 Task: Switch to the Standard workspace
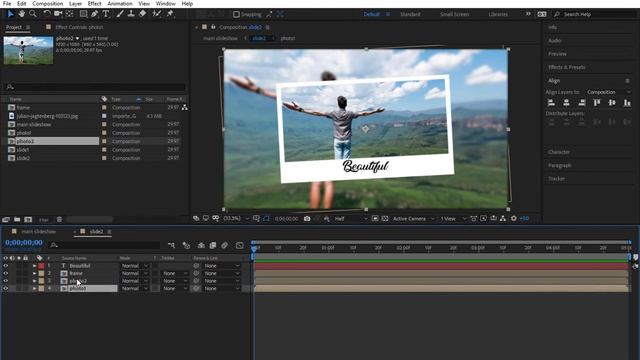410,14
